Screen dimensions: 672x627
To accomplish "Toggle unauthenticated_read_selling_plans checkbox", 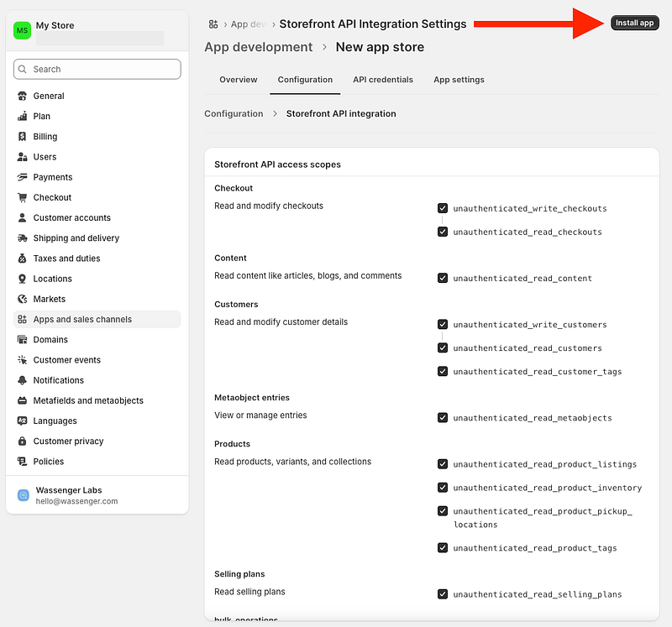I will [443, 594].
